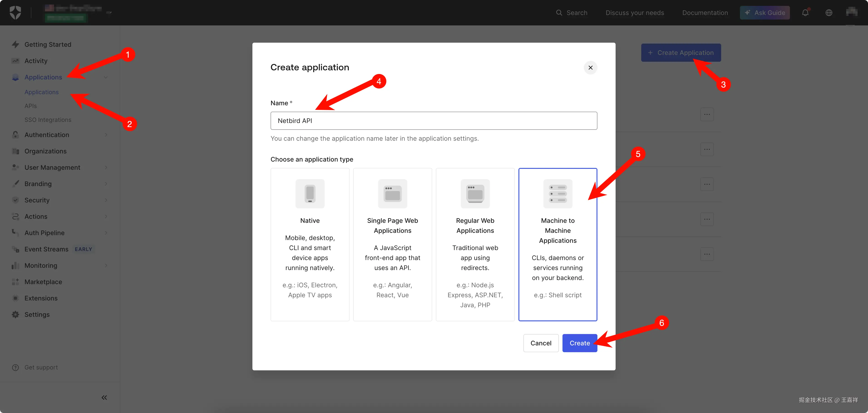Collapse the Applications menu chevron
Image resolution: width=868 pixels, height=413 pixels.
pyautogui.click(x=106, y=77)
